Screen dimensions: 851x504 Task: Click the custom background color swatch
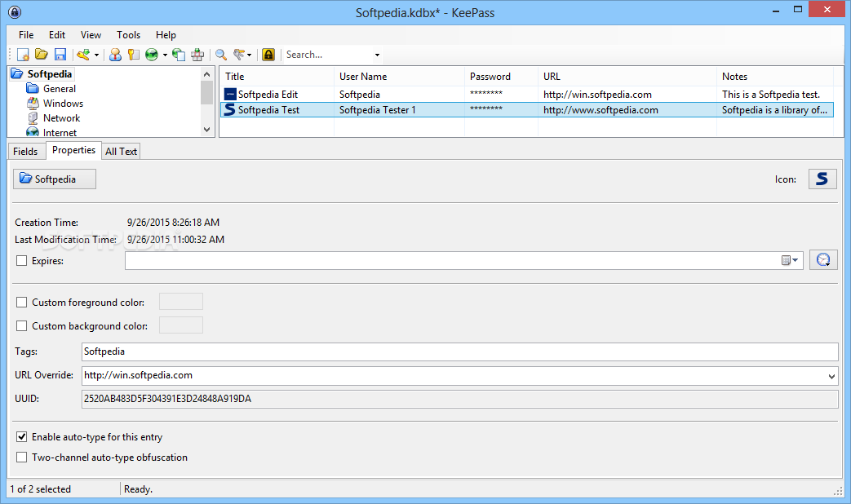pos(181,325)
